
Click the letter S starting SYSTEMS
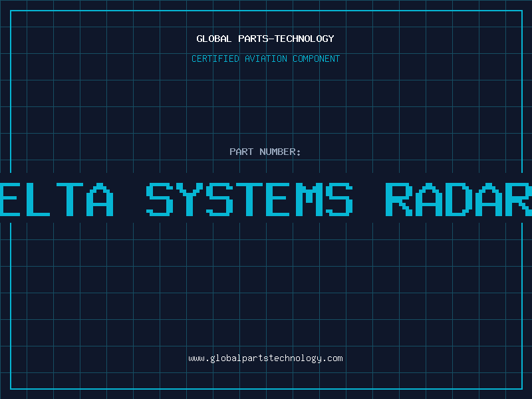click(160, 198)
